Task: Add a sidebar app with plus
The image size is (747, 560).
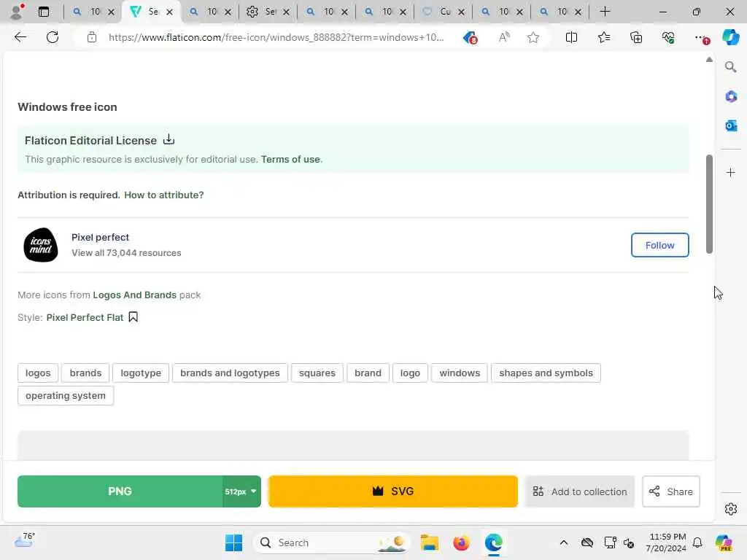Action: point(731,172)
